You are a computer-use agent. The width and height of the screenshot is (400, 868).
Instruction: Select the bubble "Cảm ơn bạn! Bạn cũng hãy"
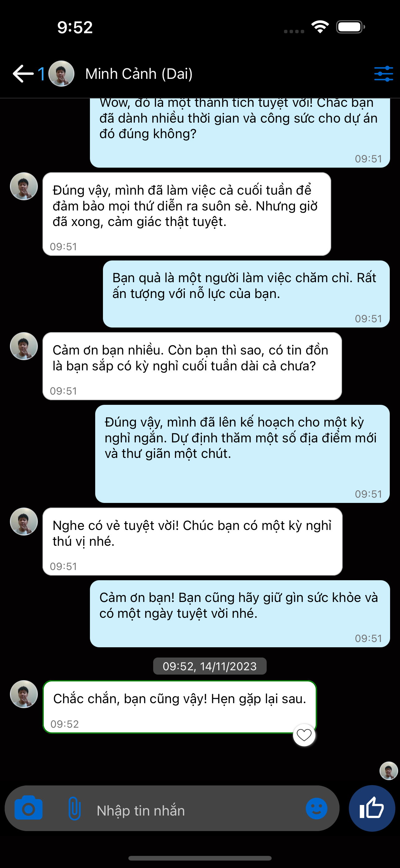tap(240, 614)
